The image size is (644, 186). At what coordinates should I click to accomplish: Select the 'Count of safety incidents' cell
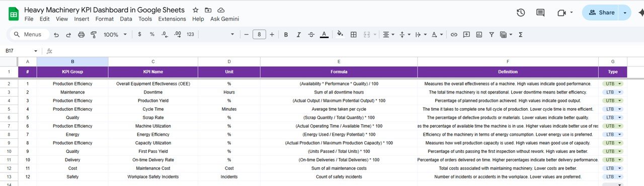339,177
